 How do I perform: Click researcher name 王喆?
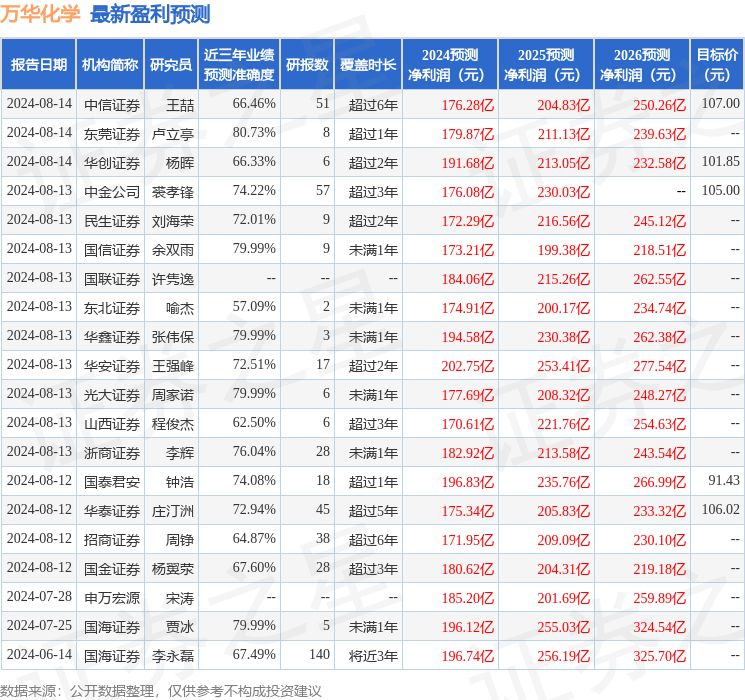tap(180, 105)
